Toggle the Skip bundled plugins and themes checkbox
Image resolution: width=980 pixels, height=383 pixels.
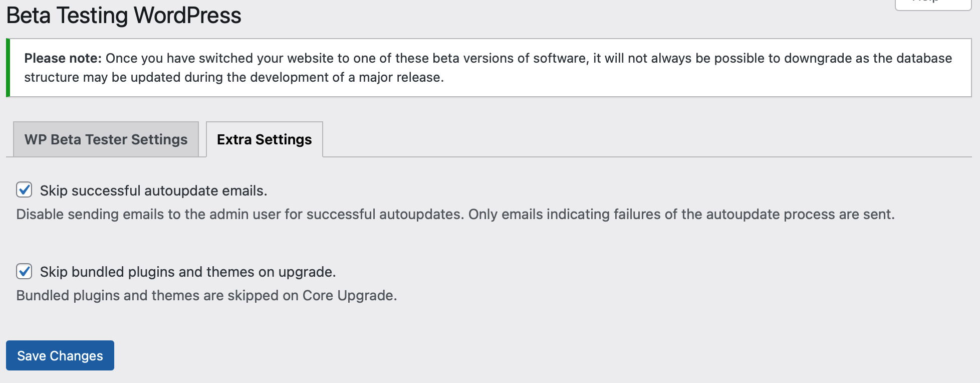[x=24, y=271]
